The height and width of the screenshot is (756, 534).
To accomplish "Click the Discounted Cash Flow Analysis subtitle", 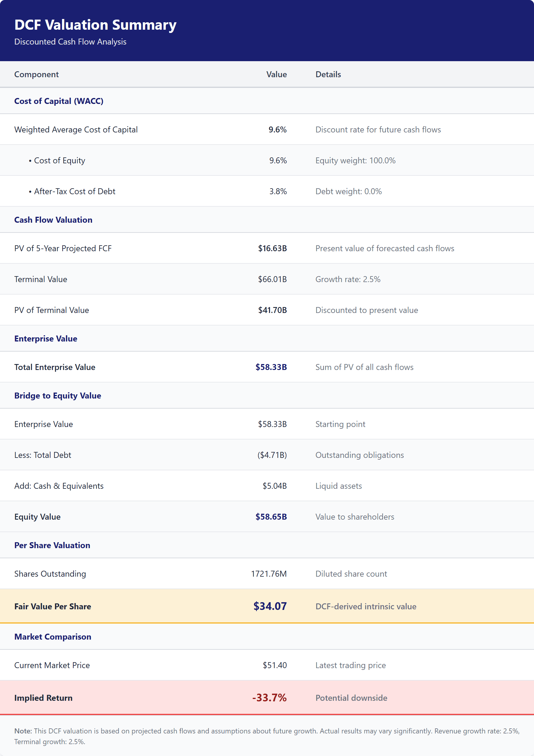I will [70, 42].
